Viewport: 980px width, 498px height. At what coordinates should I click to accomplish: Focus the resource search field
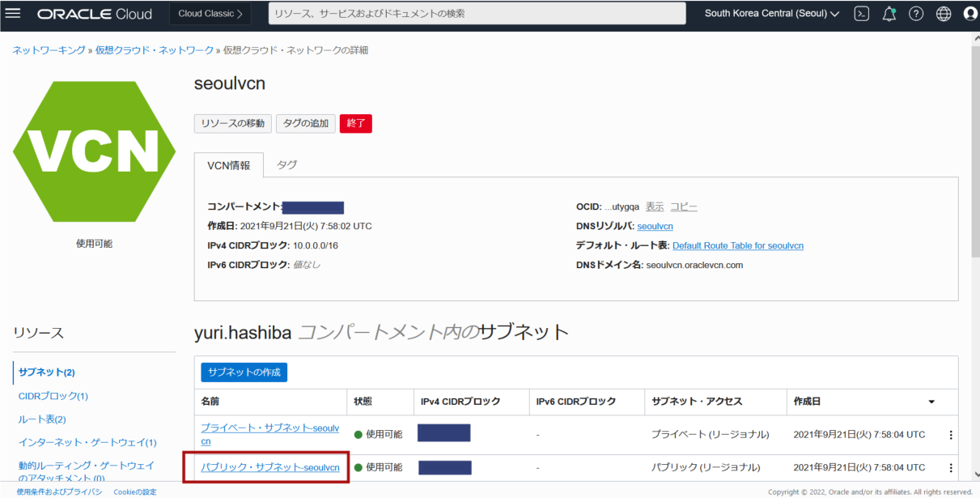(x=477, y=14)
